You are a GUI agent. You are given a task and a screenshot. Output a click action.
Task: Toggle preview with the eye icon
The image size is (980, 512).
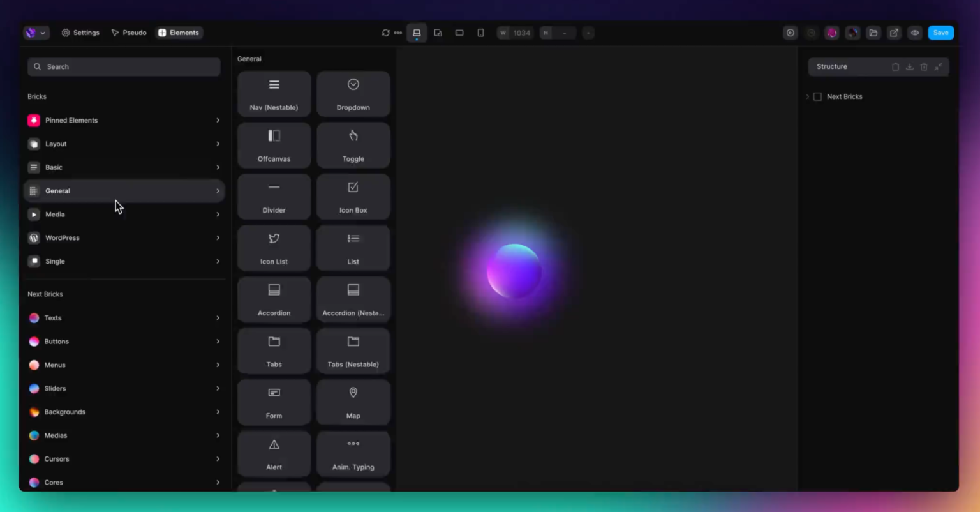pyautogui.click(x=915, y=33)
